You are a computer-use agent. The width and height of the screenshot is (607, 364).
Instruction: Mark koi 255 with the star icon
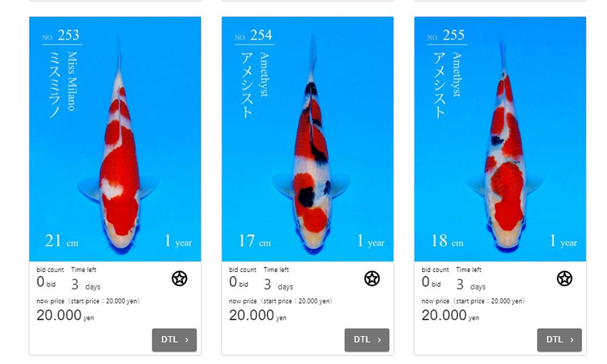pos(565,278)
